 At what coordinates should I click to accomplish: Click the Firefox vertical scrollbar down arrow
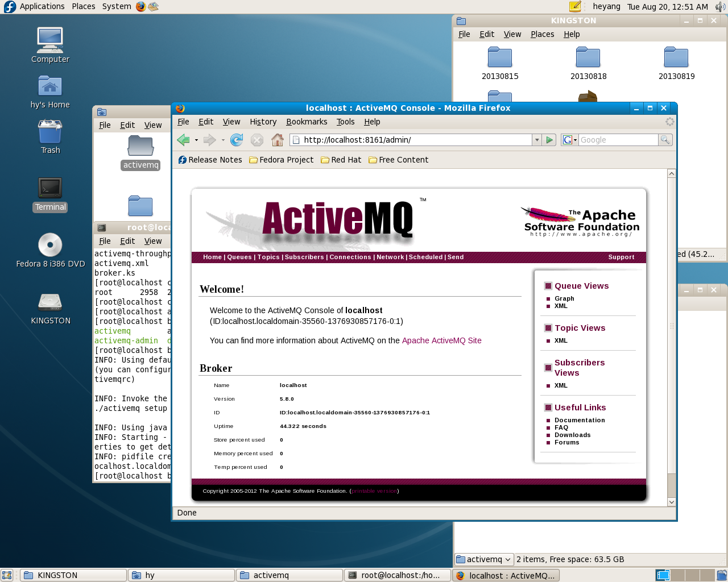tap(672, 502)
